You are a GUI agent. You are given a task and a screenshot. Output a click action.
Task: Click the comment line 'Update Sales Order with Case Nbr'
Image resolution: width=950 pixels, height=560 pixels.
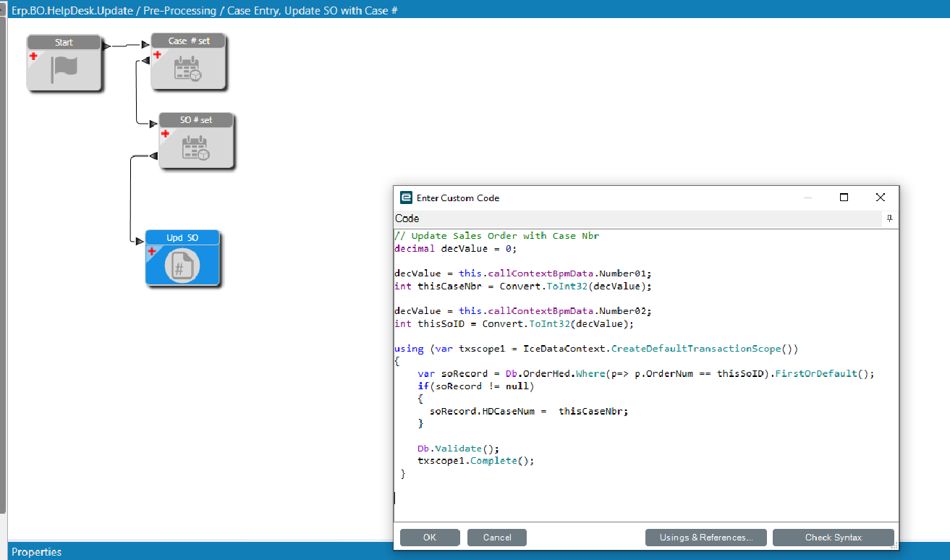pos(497,236)
